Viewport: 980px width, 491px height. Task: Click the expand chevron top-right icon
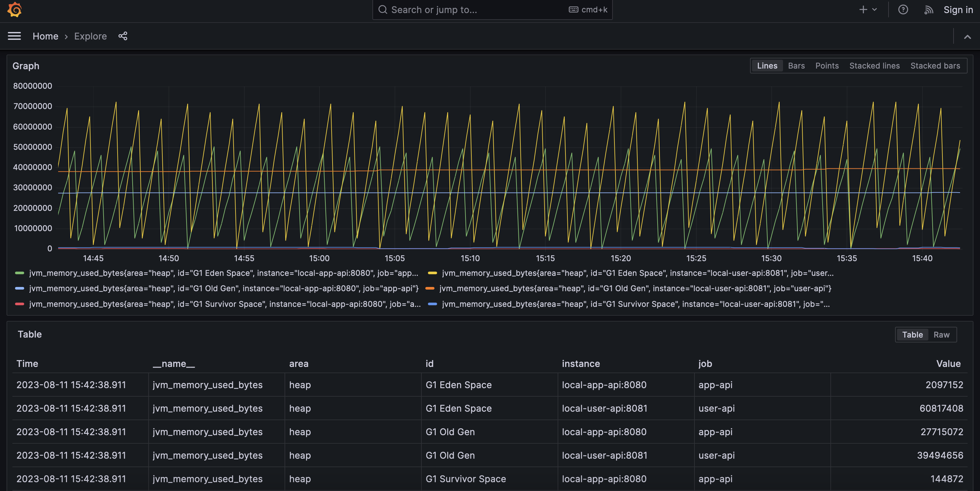tap(968, 36)
